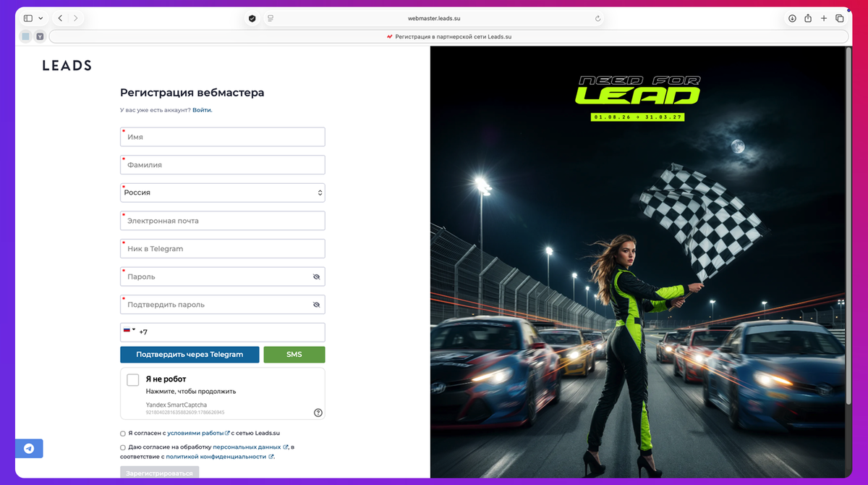Toggle visibility in Подтвердить пароль eye icon
This screenshot has height=485, width=868.
[x=316, y=305]
